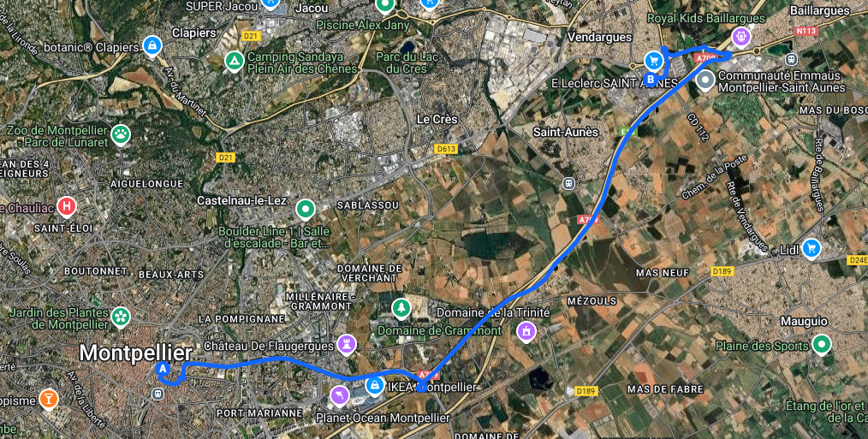Screen dimensions: 868x439
Task: Select the Zoo de Montpellier paw pin
Action: point(121,134)
